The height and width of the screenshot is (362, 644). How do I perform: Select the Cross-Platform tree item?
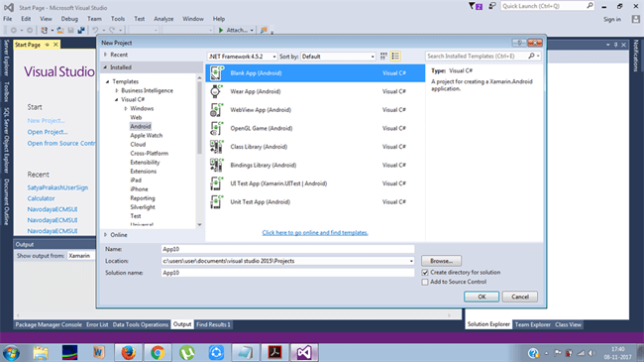coord(149,154)
